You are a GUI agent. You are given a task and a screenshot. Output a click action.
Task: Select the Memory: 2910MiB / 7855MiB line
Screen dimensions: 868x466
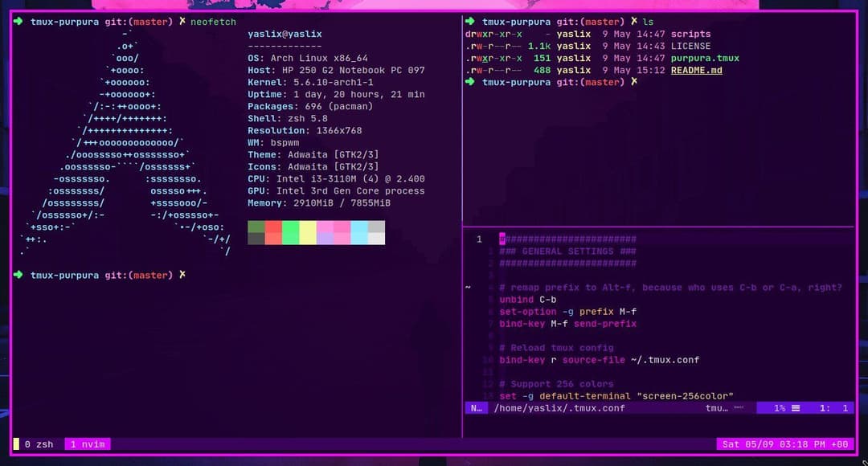pyautogui.click(x=319, y=203)
